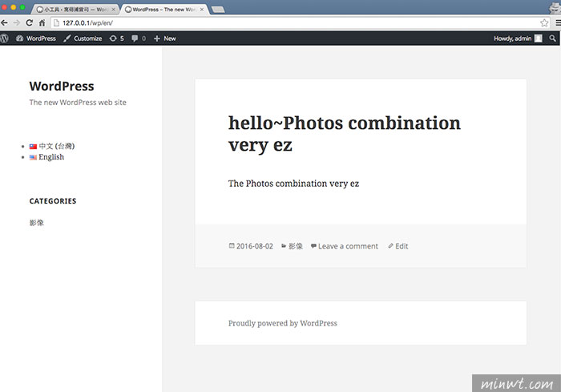
Task: Reload the page with refresh icon
Action: pos(30,23)
